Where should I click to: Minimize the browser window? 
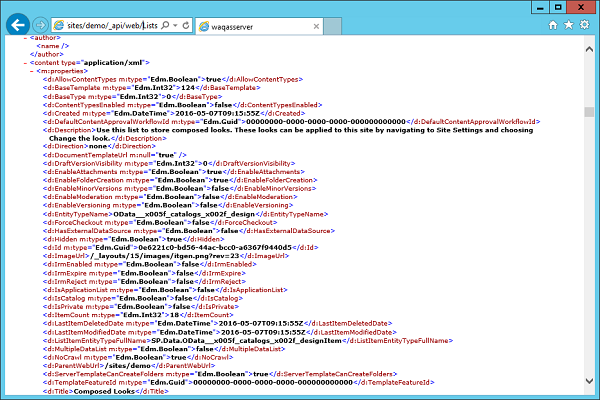[540, 7]
